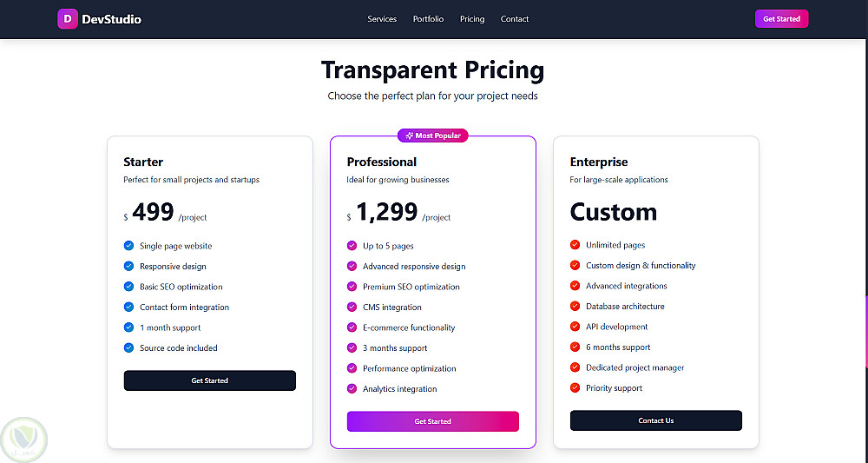Image resolution: width=868 pixels, height=463 pixels.
Task: Go to the Portfolio nav link
Action: pyautogui.click(x=428, y=19)
